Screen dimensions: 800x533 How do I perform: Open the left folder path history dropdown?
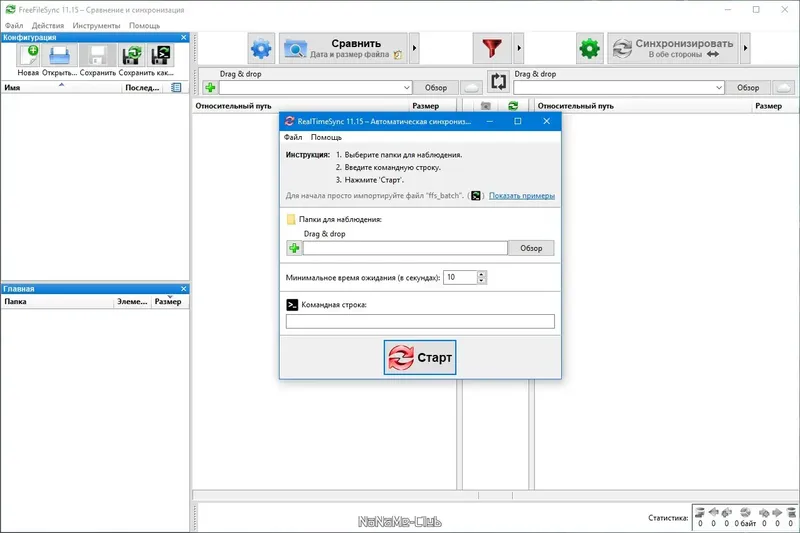[x=406, y=88]
